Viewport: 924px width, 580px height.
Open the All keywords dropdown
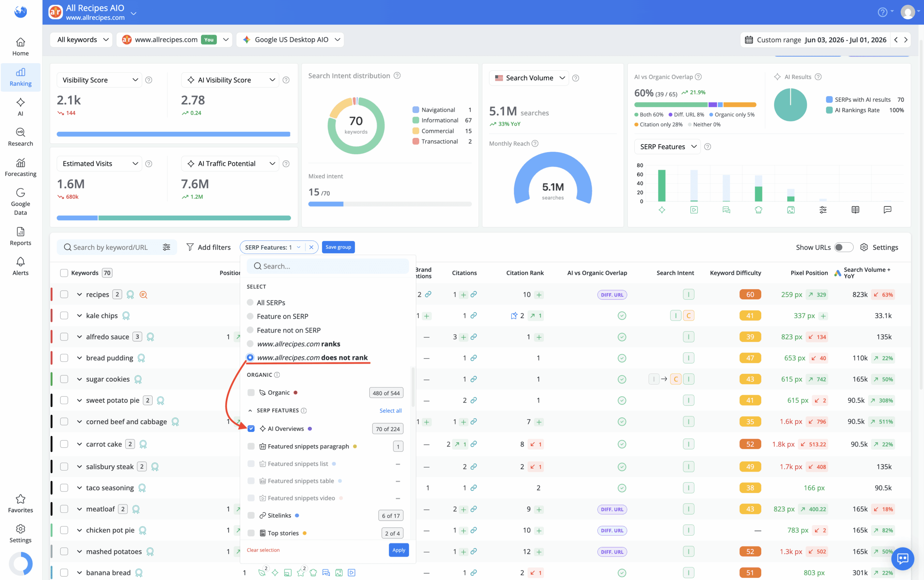pyautogui.click(x=81, y=39)
